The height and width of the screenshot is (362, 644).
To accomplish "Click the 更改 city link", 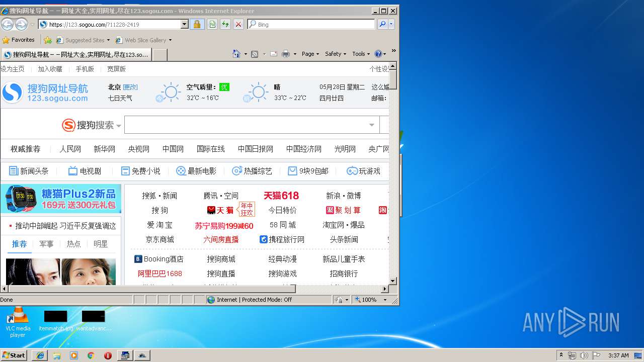I will click(x=130, y=87).
